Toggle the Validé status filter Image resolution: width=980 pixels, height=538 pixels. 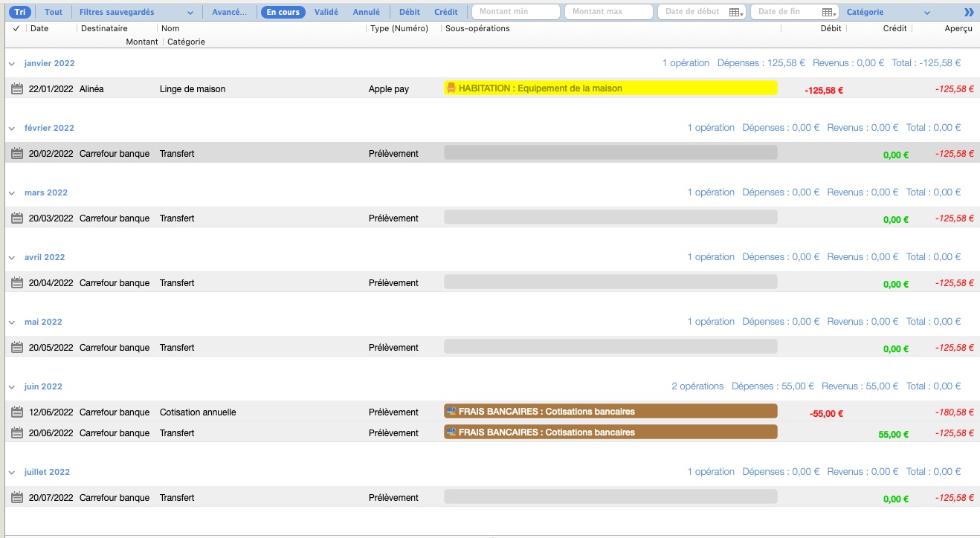coord(326,13)
